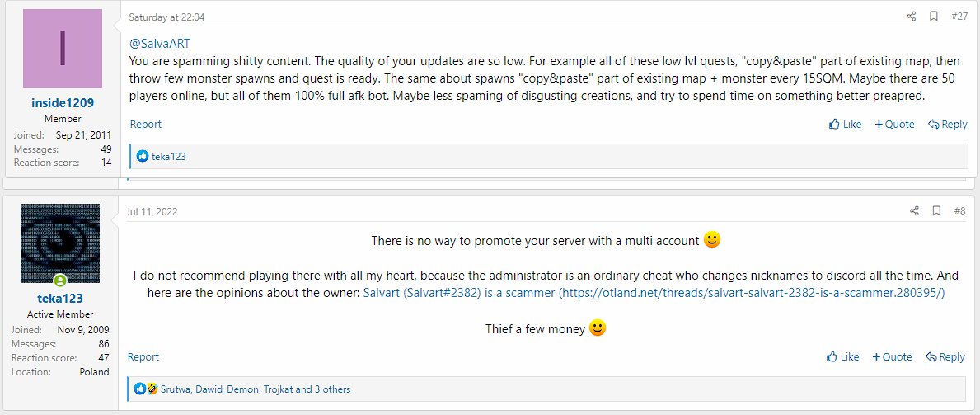This screenshot has width=980, height=415.
Task: Open the Salvart is a scammer thread link
Action: point(654,293)
